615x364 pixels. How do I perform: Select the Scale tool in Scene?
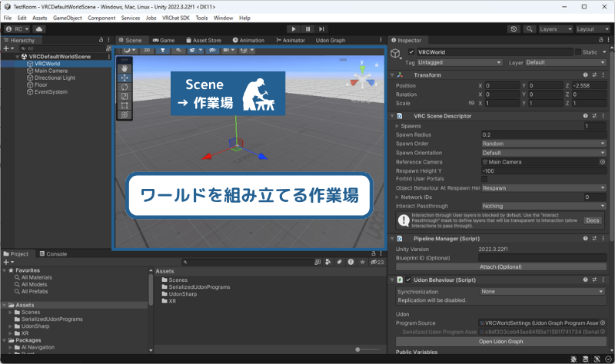[125, 97]
